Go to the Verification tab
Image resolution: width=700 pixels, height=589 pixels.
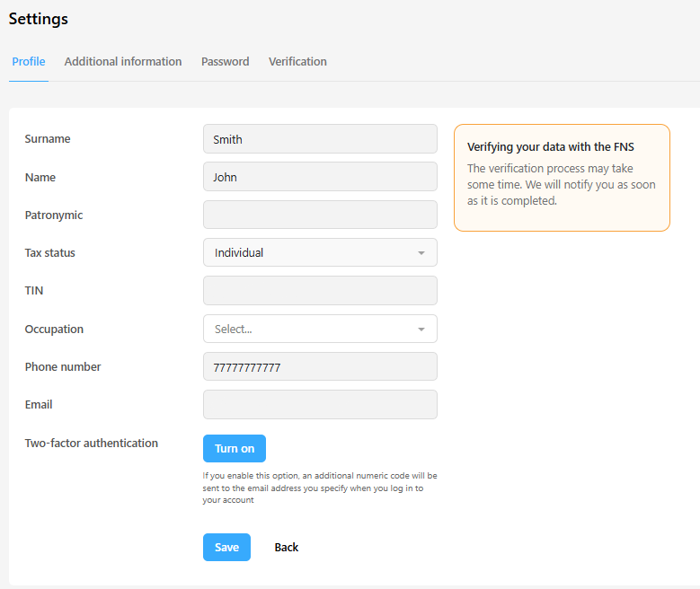click(x=297, y=62)
